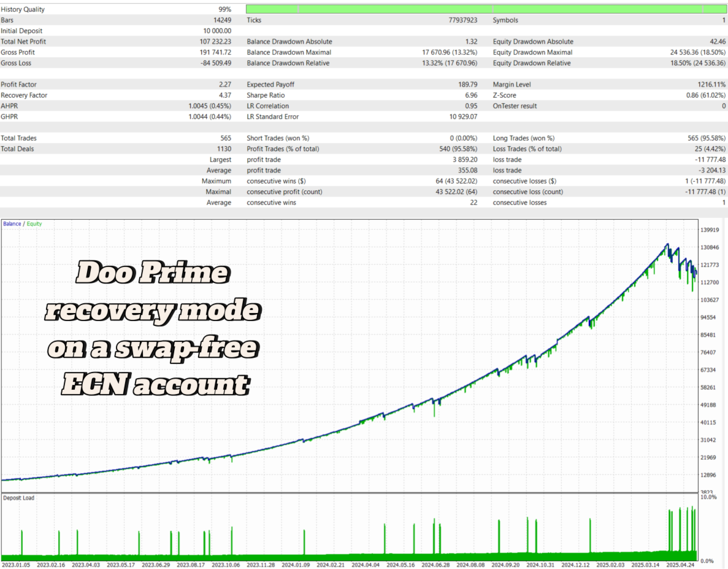The height and width of the screenshot is (569, 728).
Task: Click the History Quality value 99%
Action: (224, 9)
